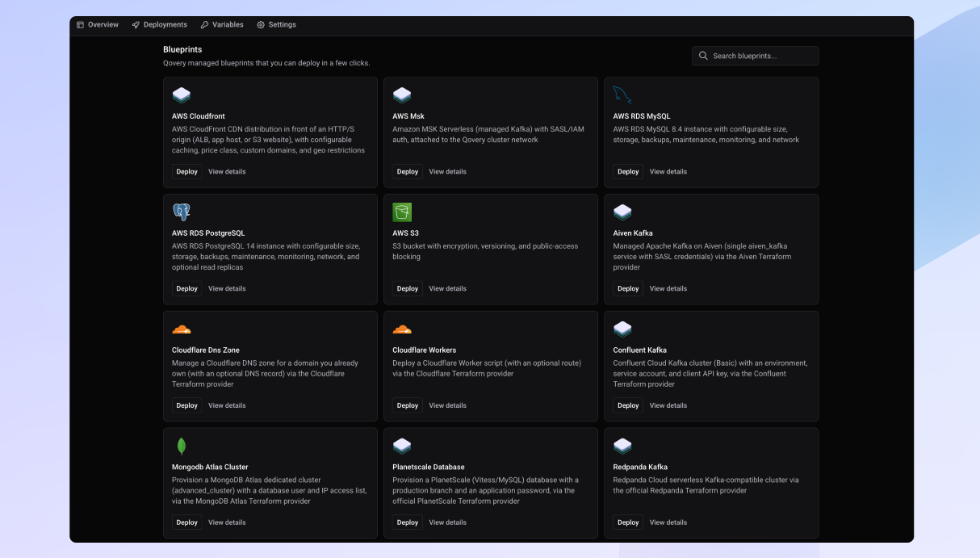Click the Cloudflare Dns Zone cloud icon
The image size is (980, 558).
(182, 329)
